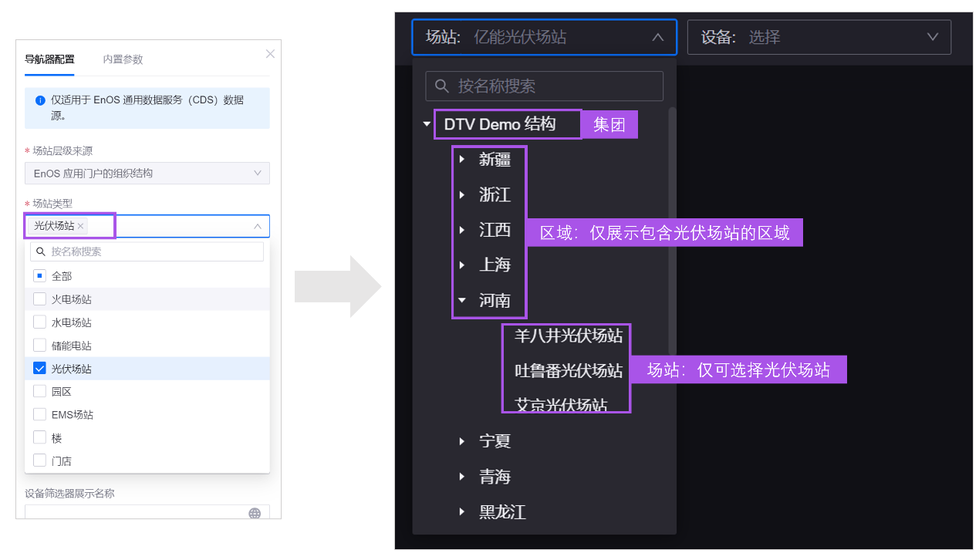Viewport: 979px width, 560px height.
Task: Collapse the 河南 region node
Action: pos(462,301)
